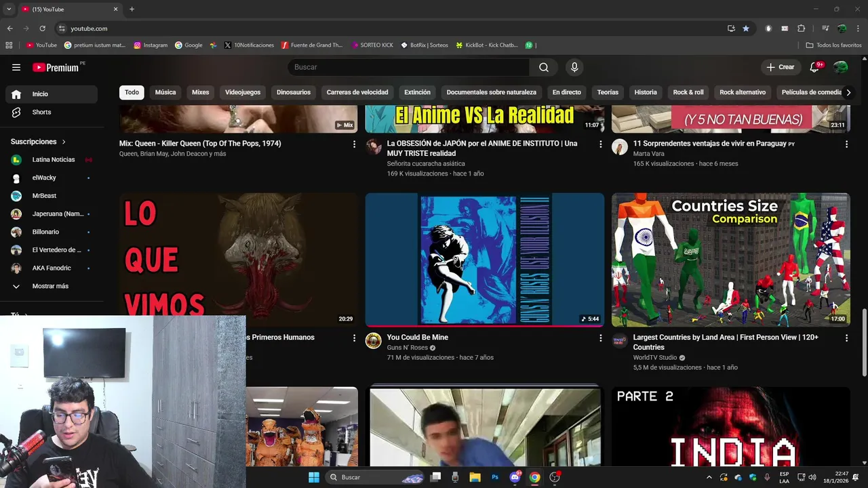
Task: Open File Explorer from taskbar
Action: click(x=475, y=477)
